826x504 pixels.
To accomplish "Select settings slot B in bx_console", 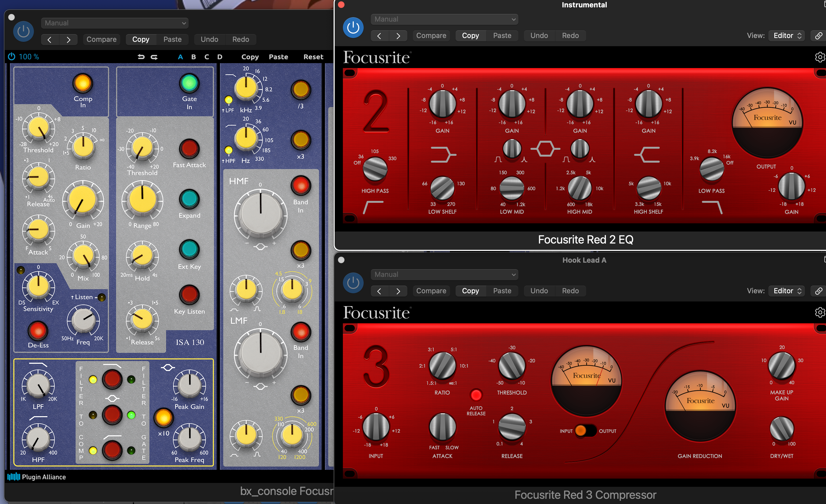I will (x=193, y=57).
